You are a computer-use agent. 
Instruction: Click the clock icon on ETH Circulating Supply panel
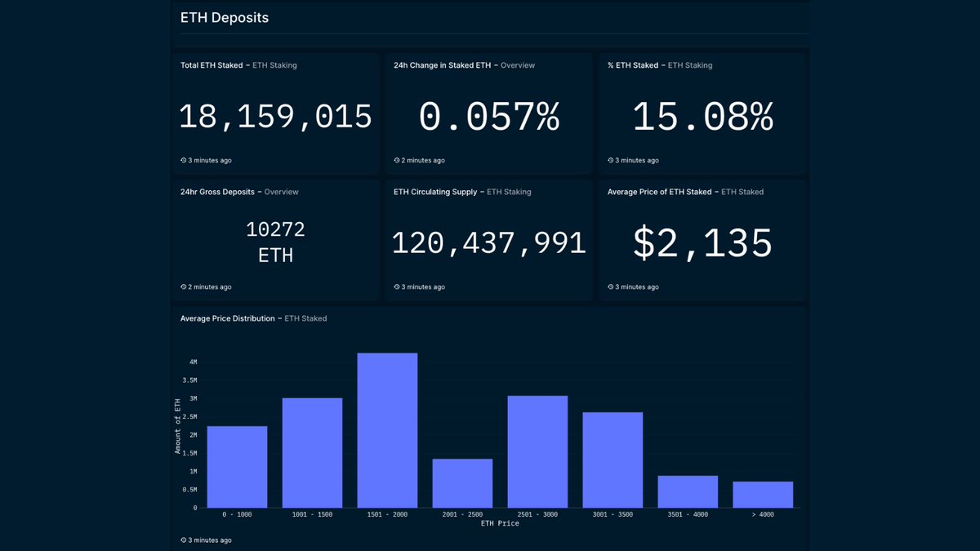click(397, 287)
